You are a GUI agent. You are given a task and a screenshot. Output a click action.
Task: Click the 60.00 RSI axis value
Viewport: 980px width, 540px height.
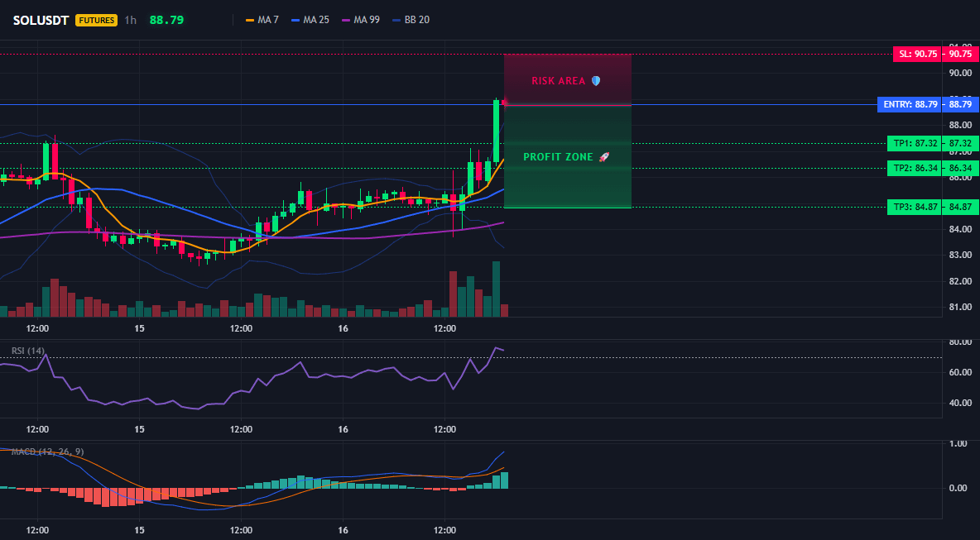961,372
